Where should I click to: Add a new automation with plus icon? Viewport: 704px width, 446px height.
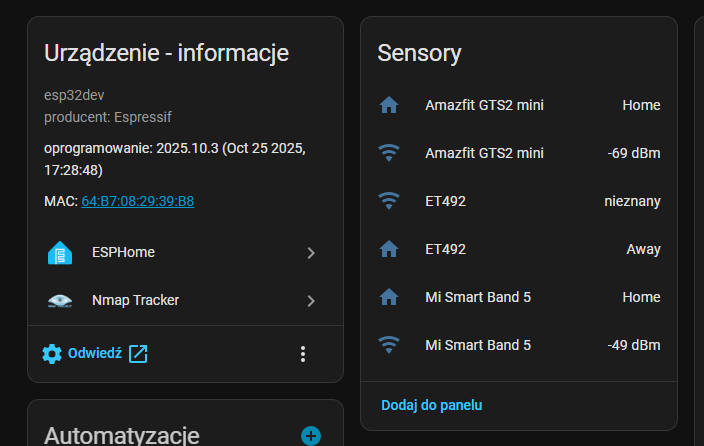[311, 435]
